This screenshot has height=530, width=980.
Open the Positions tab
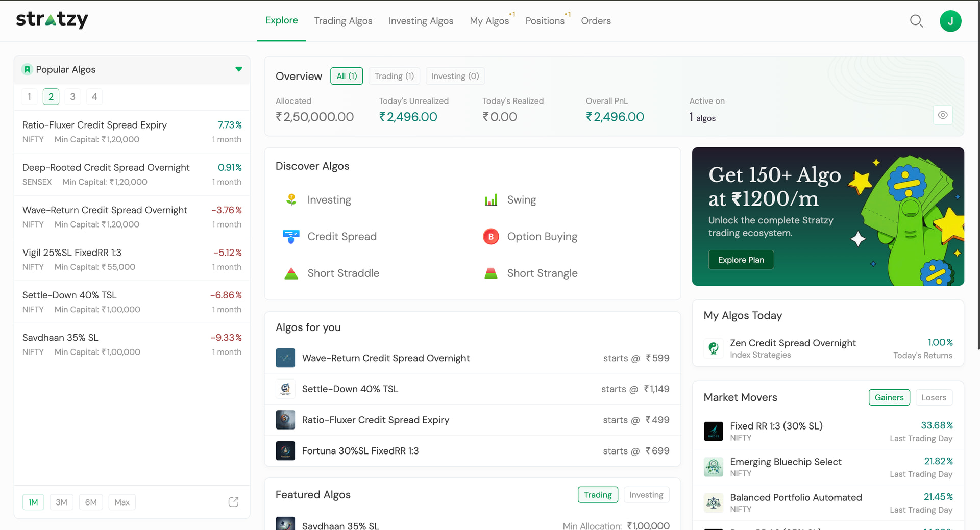545,21
